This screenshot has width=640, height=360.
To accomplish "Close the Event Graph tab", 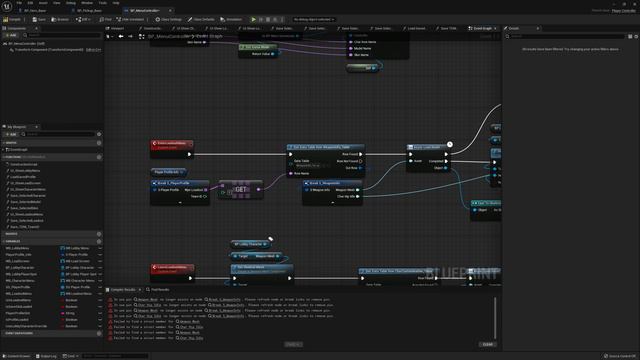I will point(496,28).
